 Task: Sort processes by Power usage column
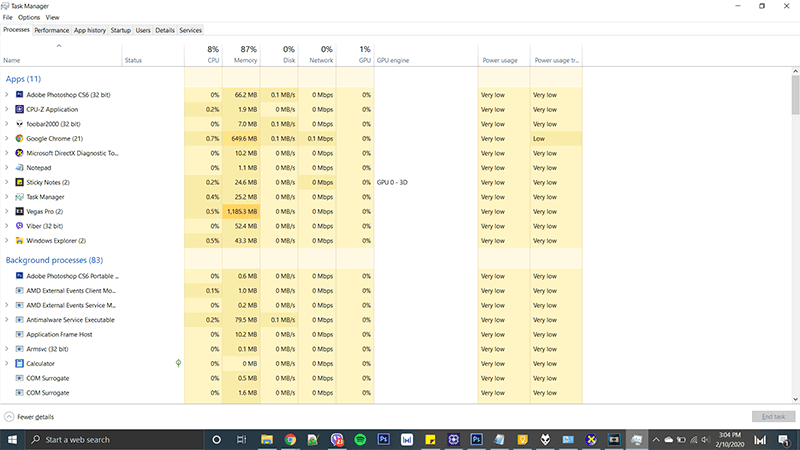pyautogui.click(x=504, y=54)
